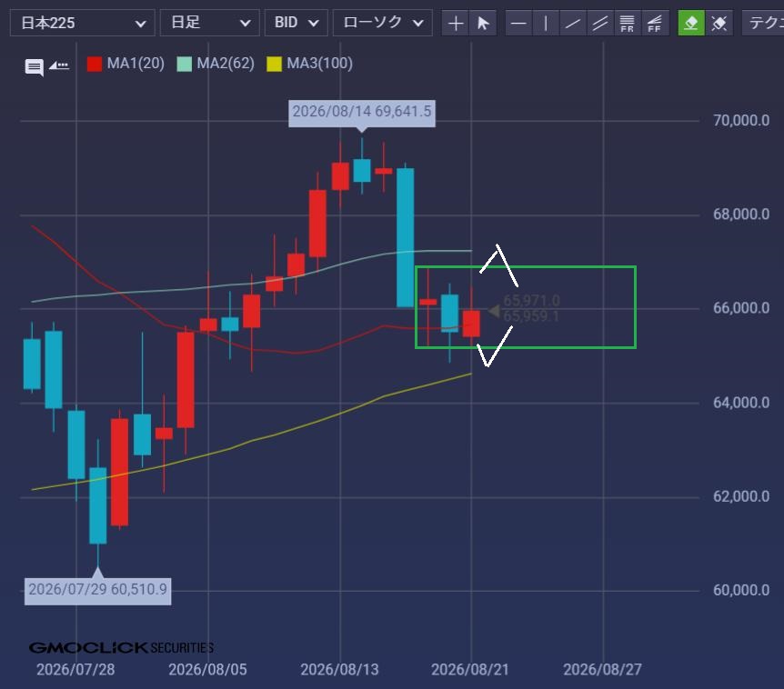784x689 pixels.
Task: Click the 2026/08/21 date axis label
Action: point(470,670)
